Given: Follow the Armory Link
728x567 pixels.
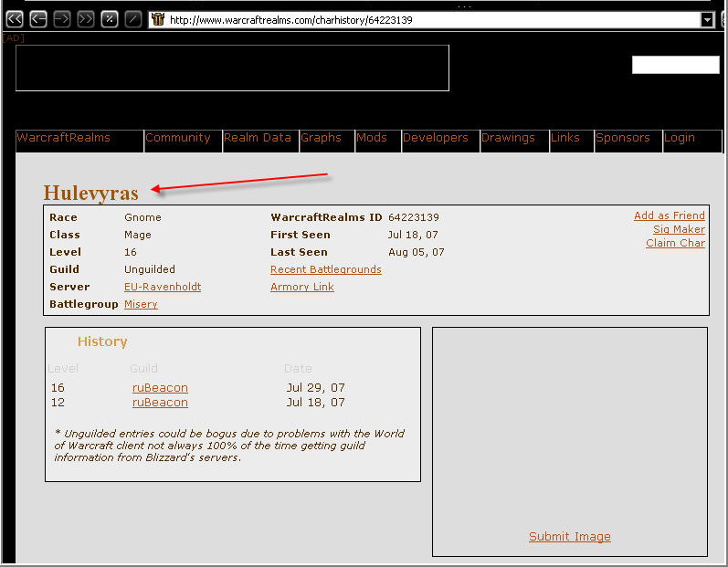Looking at the screenshot, I should coord(302,287).
